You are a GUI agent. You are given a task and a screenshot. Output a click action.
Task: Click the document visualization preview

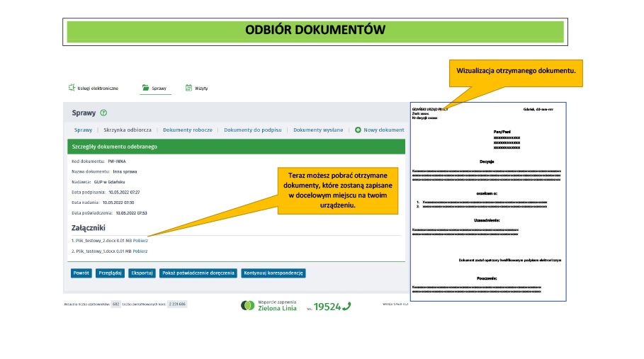[x=488, y=202]
